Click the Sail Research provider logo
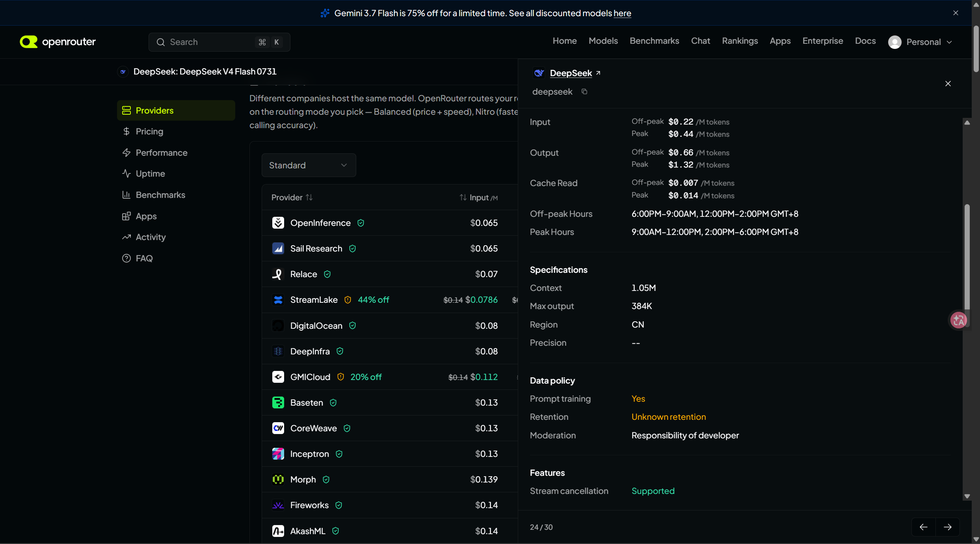 [x=278, y=248]
